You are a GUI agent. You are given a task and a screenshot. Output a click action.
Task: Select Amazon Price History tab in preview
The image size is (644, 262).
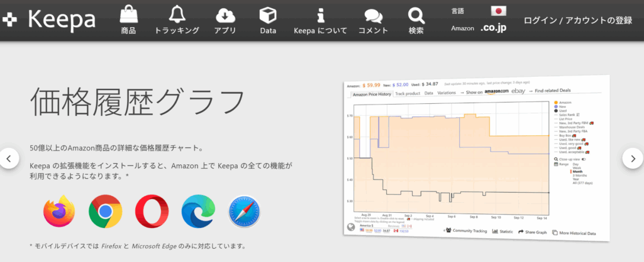click(x=370, y=94)
